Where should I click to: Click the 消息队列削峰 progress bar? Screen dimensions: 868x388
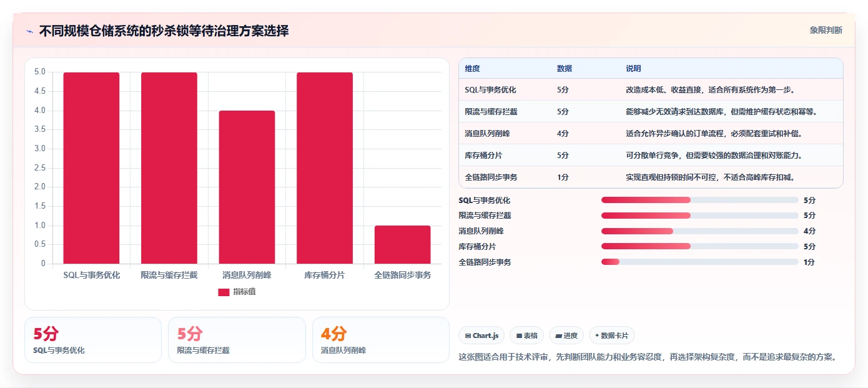(x=699, y=231)
